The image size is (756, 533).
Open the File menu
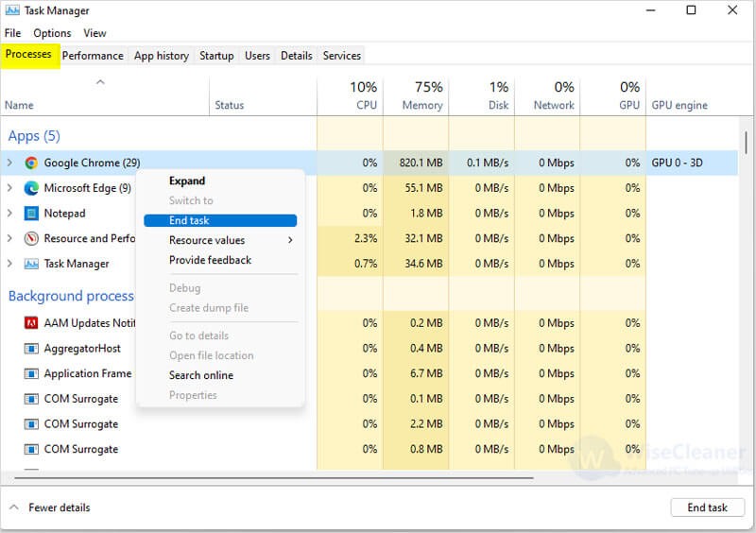pyautogui.click(x=12, y=33)
